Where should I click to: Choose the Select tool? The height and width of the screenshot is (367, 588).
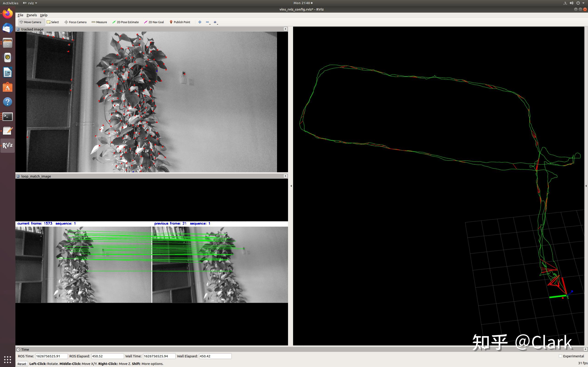click(x=53, y=22)
